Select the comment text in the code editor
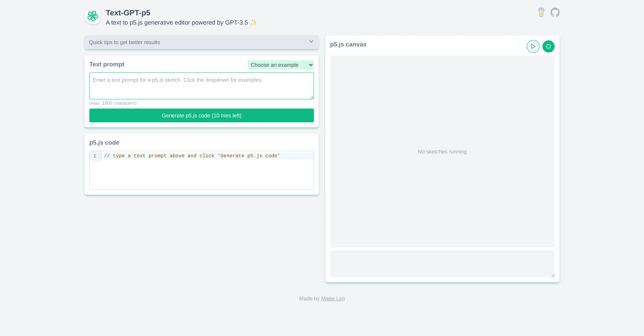The width and height of the screenshot is (644, 336). click(x=192, y=156)
